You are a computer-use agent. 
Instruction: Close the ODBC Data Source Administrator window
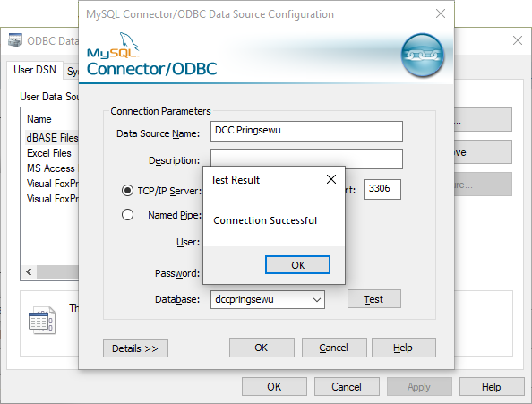pyautogui.click(x=518, y=40)
